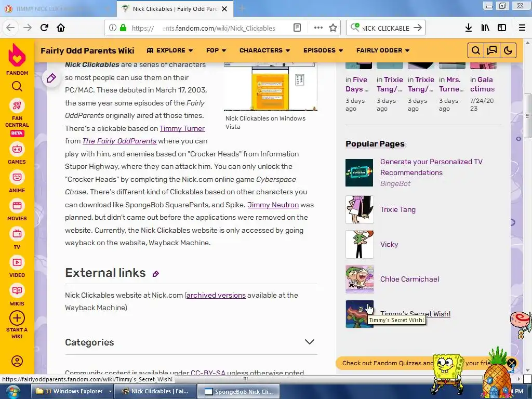This screenshot has height=399, width=532.
Task: Click the page vertical scrollbar thumb
Action: point(527,116)
